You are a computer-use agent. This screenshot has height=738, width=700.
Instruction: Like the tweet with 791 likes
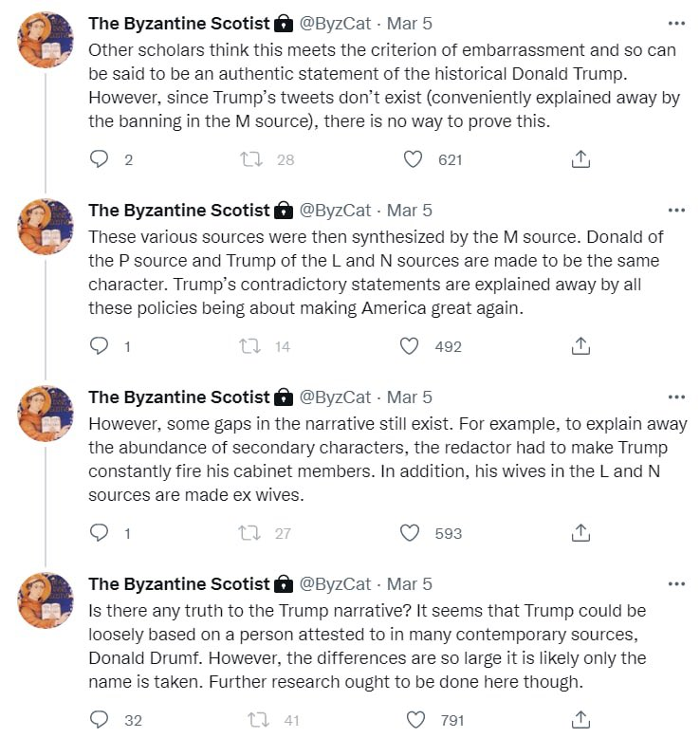[415, 720]
